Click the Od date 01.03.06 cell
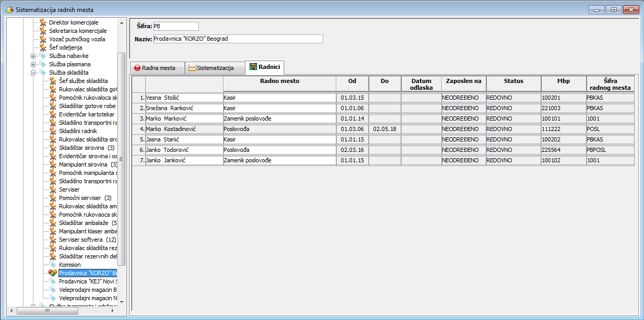Screen dimensions: 644x320 [x=353, y=129]
